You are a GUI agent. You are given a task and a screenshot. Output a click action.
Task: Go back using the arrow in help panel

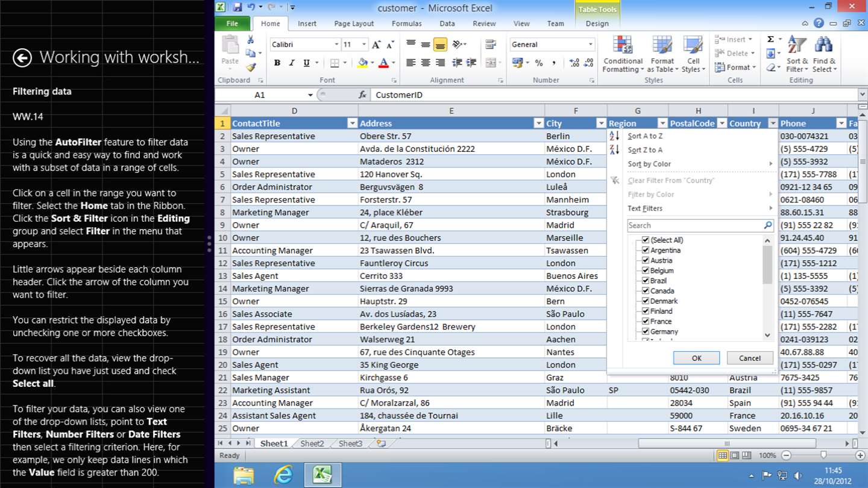[x=22, y=57]
